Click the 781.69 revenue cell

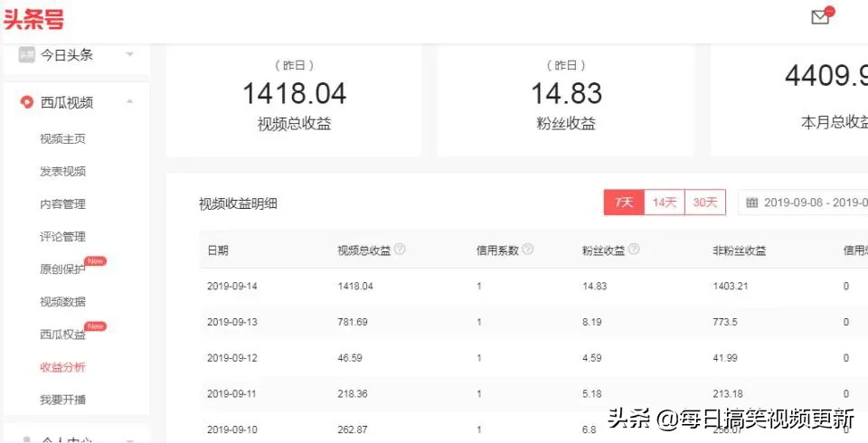click(353, 322)
